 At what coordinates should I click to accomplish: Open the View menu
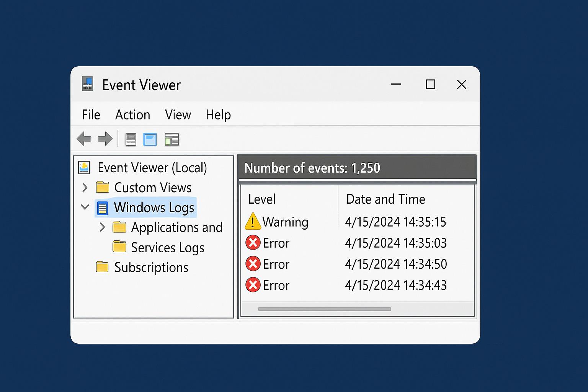coord(178,114)
